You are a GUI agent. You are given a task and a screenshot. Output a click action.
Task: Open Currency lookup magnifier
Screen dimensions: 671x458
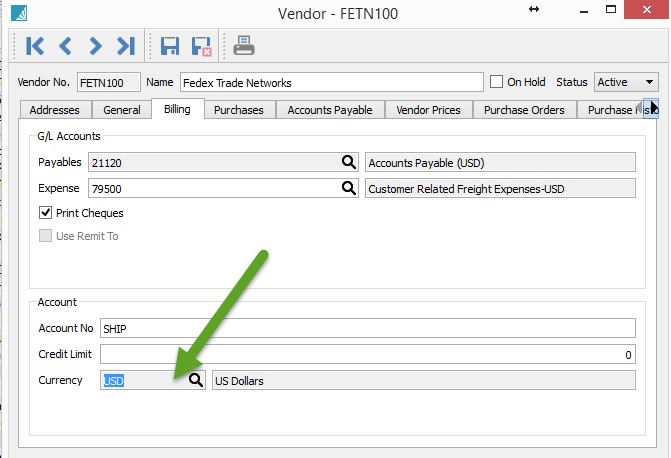(196, 380)
